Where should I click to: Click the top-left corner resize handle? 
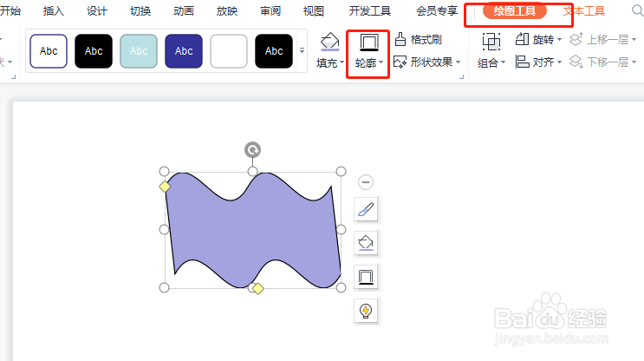[x=165, y=172]
